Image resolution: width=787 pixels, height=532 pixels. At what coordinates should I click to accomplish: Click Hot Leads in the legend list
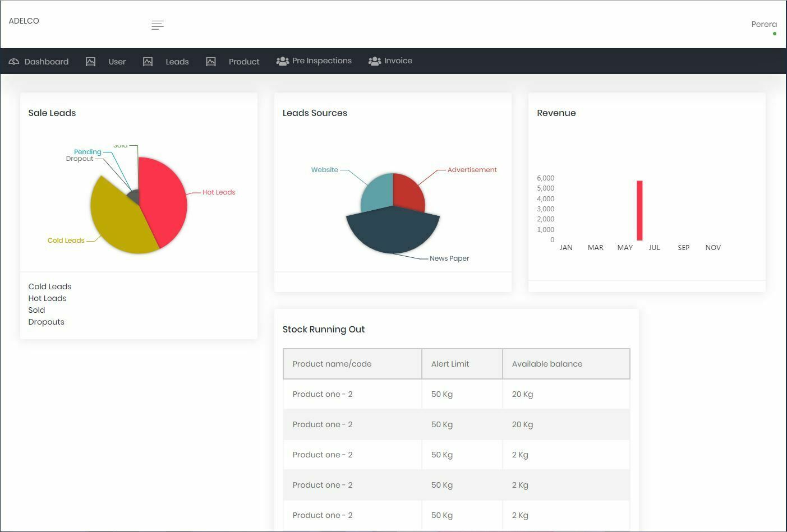[48, 298]
